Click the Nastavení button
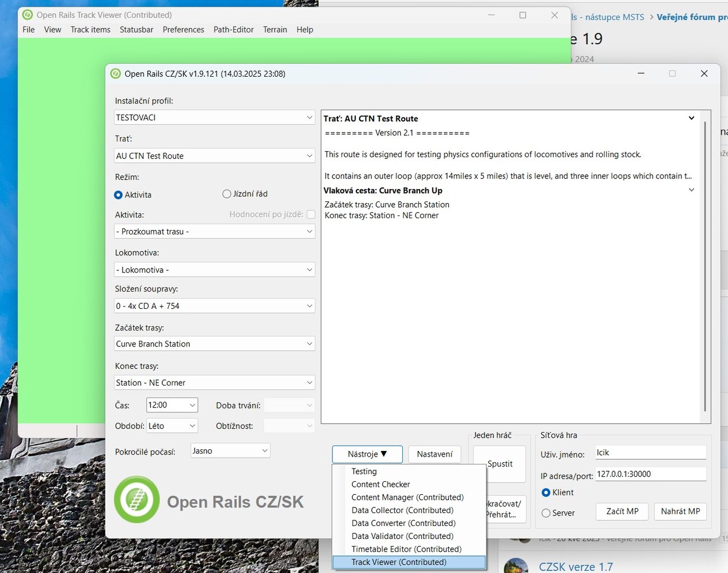 coord(434,454)
